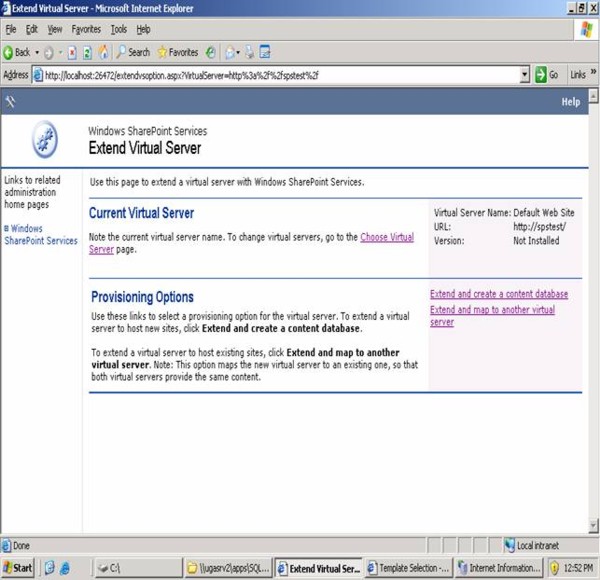Image resolution: width=600 pixels, height=580 pixels.
Task: Launch Internet Explorer from quick launch
Action: (x=65, y=569)
